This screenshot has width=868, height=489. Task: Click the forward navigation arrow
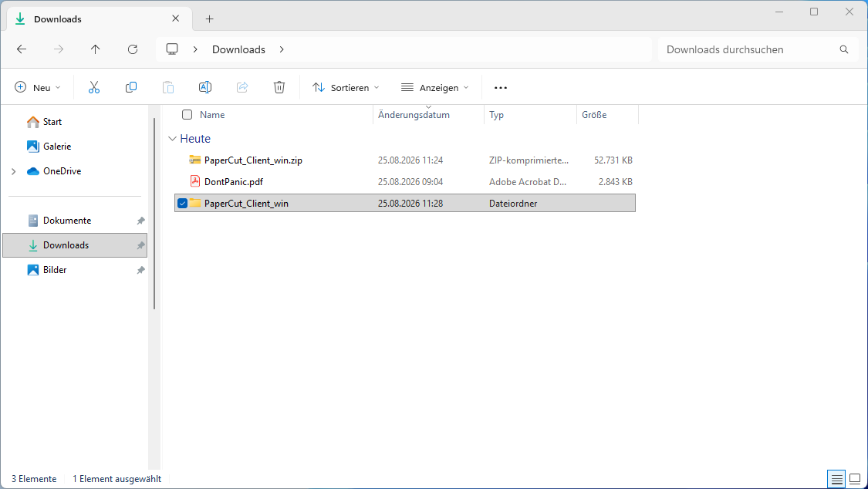(x=58, y=49)
